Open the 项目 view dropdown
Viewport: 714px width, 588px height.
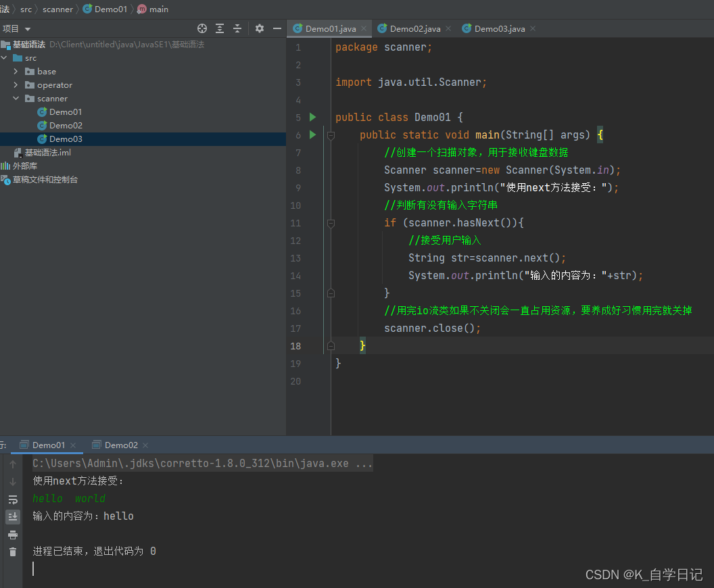(16, 28)
